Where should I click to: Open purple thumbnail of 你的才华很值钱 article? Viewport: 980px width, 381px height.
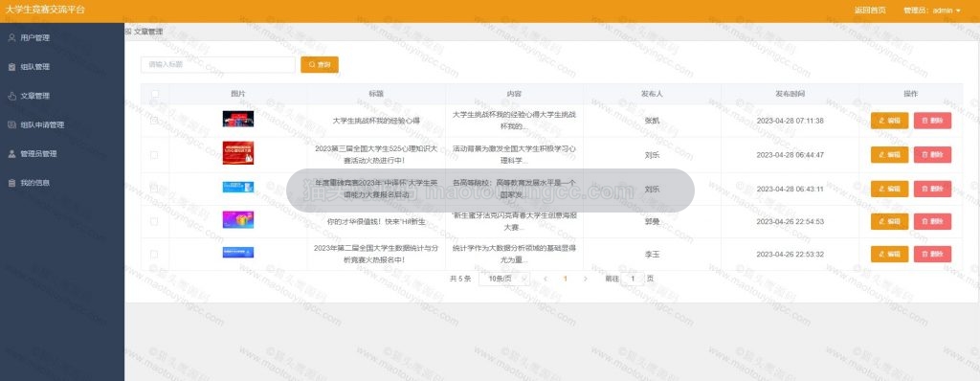pyautogui.click(x=238, y=219)
